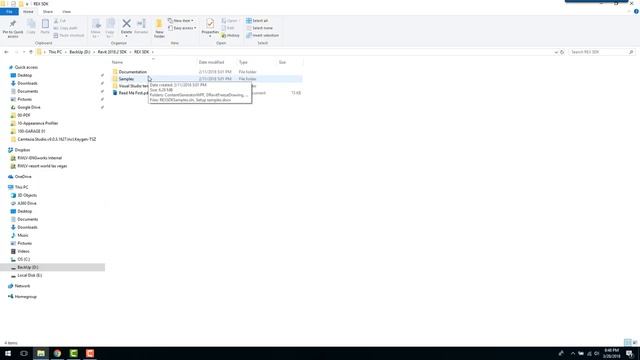Click the Back navigation arrow

tap(6, 52)
